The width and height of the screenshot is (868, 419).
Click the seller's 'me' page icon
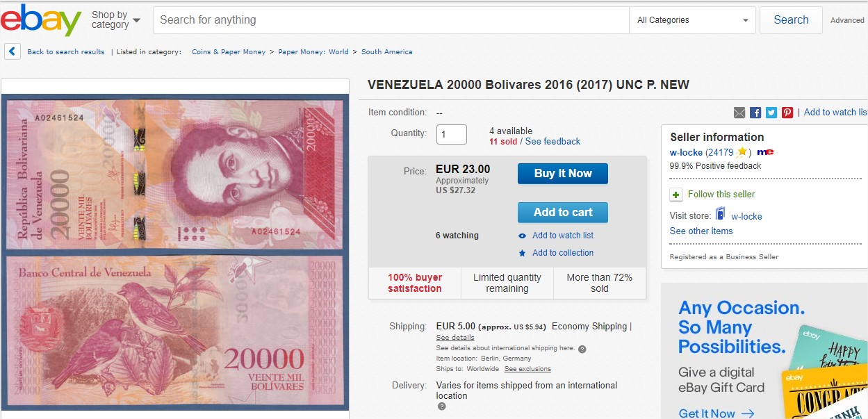pyautogui.click(x=765, y=152)
